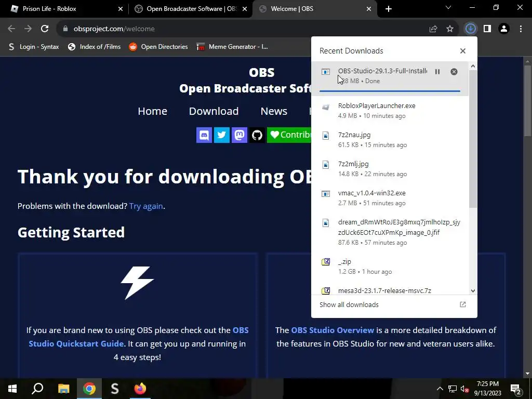Go to the OBS Download nav item

(x=214, y=111)
